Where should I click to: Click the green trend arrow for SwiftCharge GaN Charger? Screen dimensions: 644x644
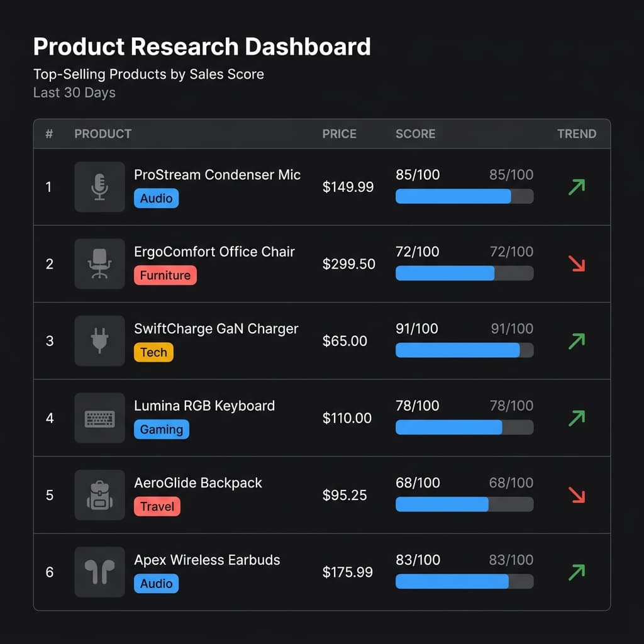point(575,341)
